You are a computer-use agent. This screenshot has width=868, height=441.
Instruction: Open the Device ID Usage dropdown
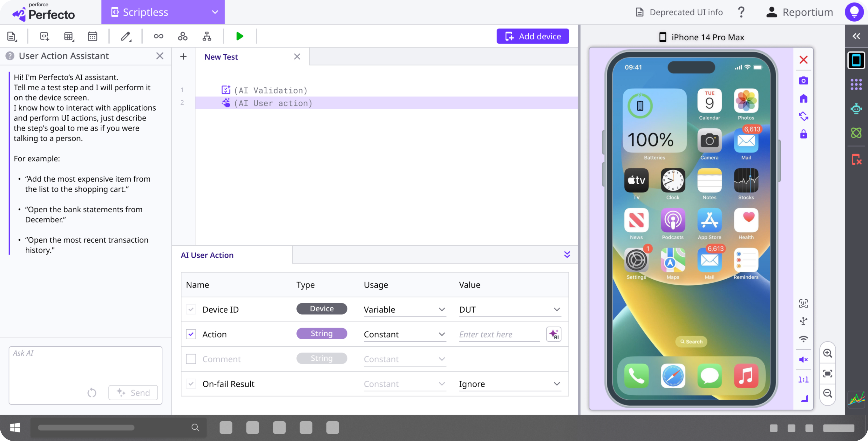405,309
